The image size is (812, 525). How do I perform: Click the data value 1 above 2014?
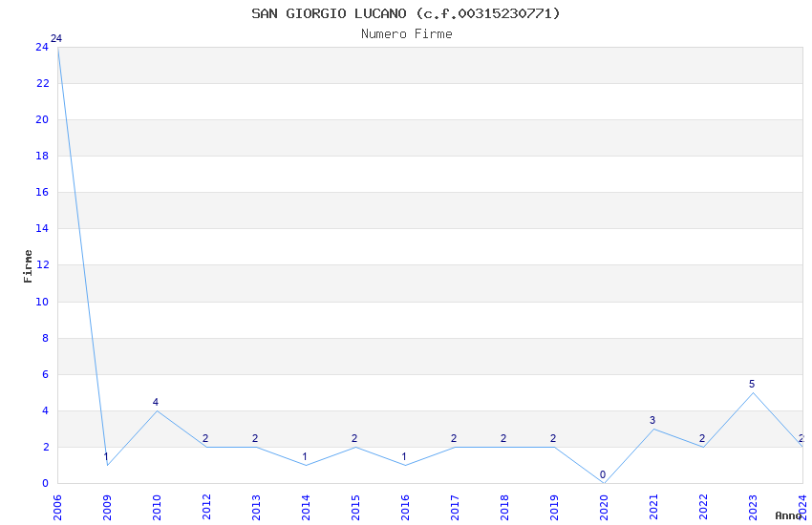305,456
